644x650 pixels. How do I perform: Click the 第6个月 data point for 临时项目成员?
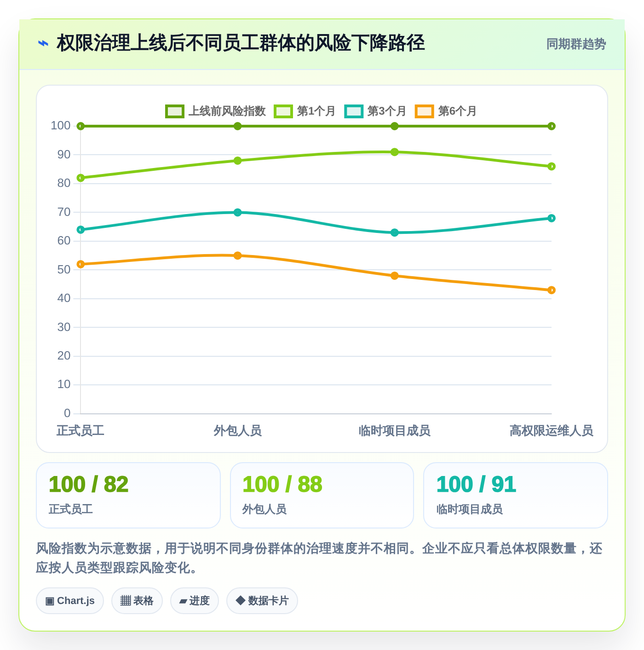click(395, 276)
